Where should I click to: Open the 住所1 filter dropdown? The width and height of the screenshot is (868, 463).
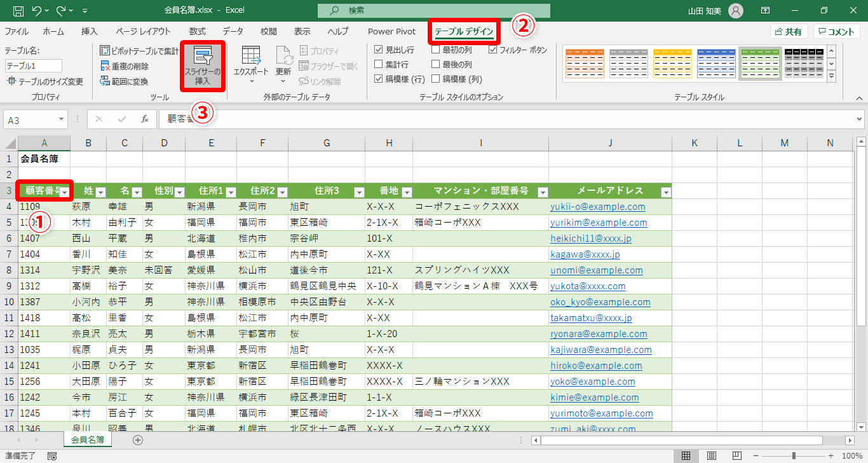pos(231,191)
